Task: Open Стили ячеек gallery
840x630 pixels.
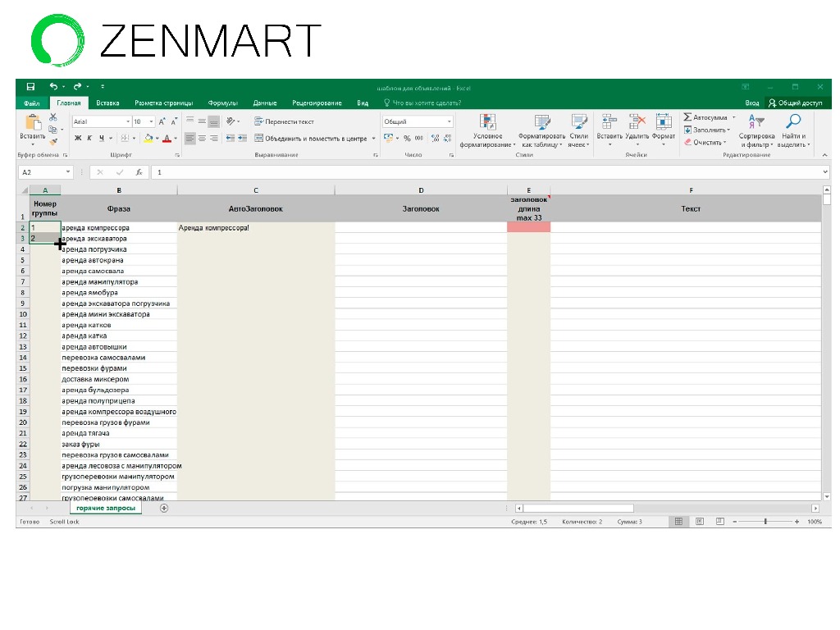Action: pyautogui.click(x=578, y=130)
